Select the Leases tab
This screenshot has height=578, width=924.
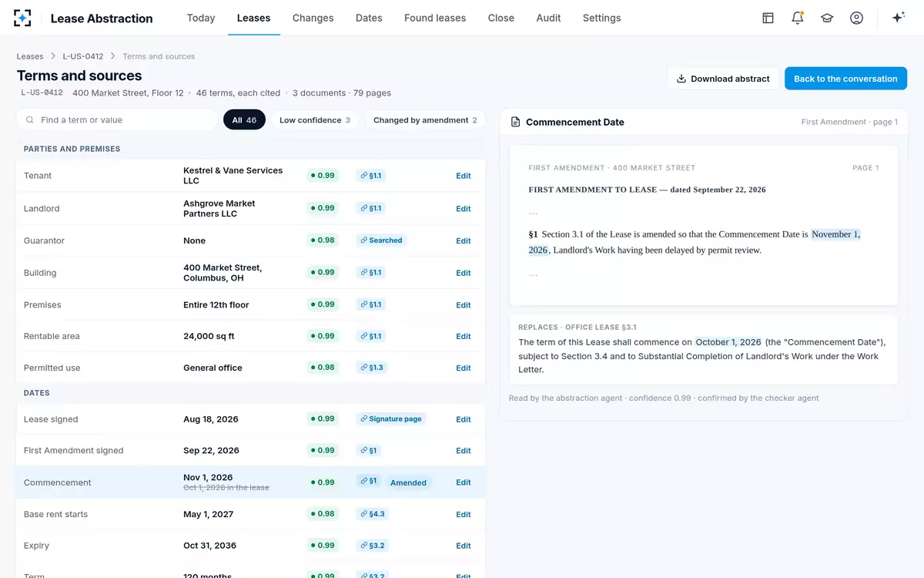[x=253, y=18]
